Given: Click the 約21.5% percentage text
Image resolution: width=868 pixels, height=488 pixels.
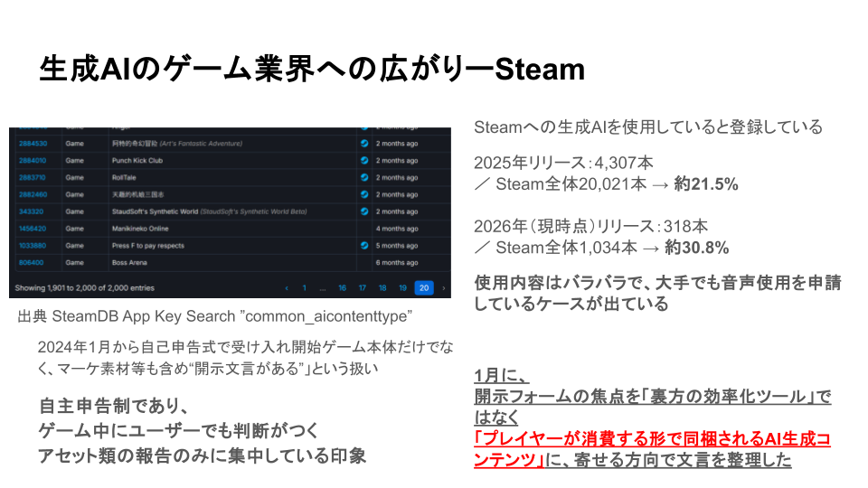Looking at the screenshot, I should (x=706, y=184).
